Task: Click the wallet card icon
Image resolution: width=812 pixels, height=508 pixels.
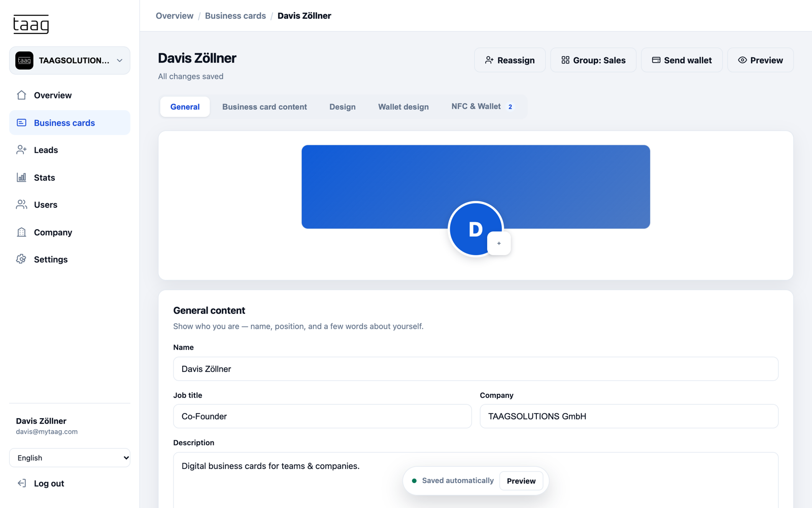Action: click(656, 60)
